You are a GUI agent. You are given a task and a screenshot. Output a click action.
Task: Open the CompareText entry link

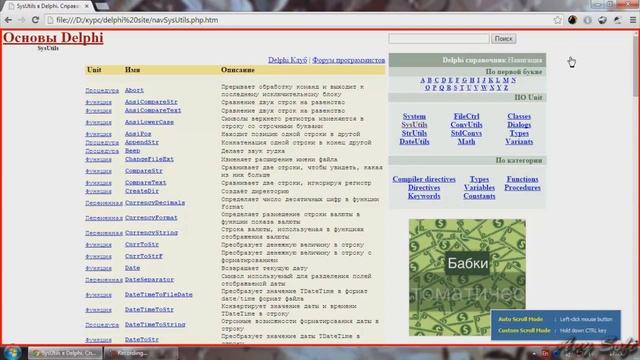pos(145,182)
